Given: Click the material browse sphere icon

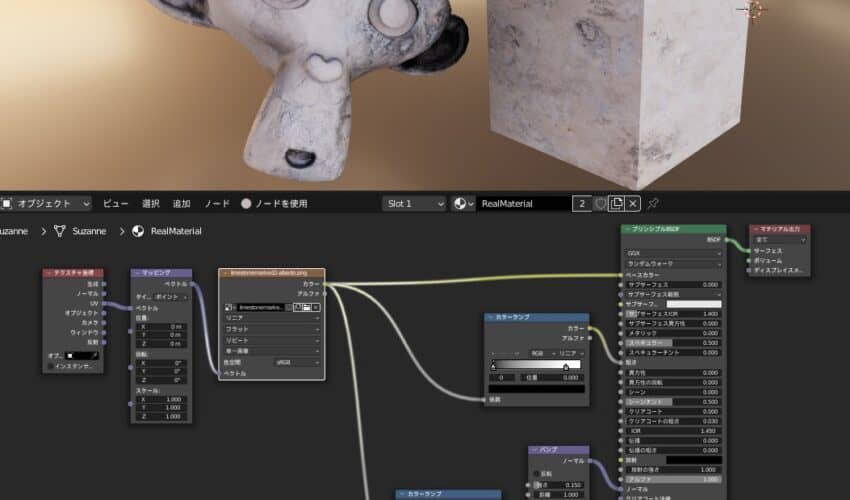Looking at the screenshot, I should coord(462,204).
